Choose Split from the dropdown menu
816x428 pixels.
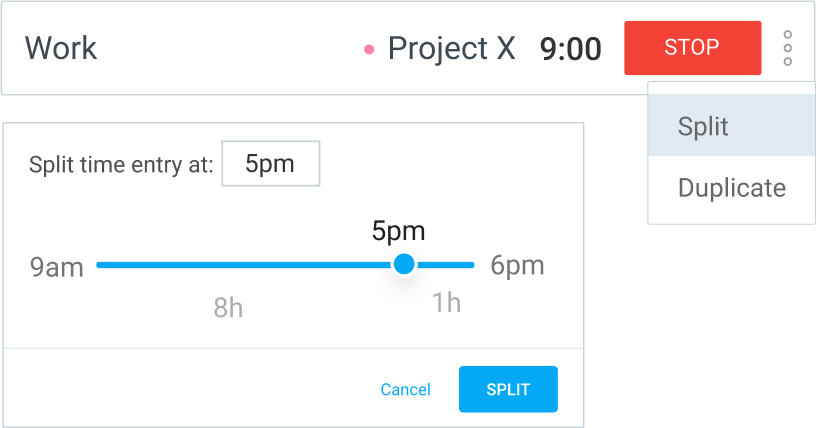(703, 127)
